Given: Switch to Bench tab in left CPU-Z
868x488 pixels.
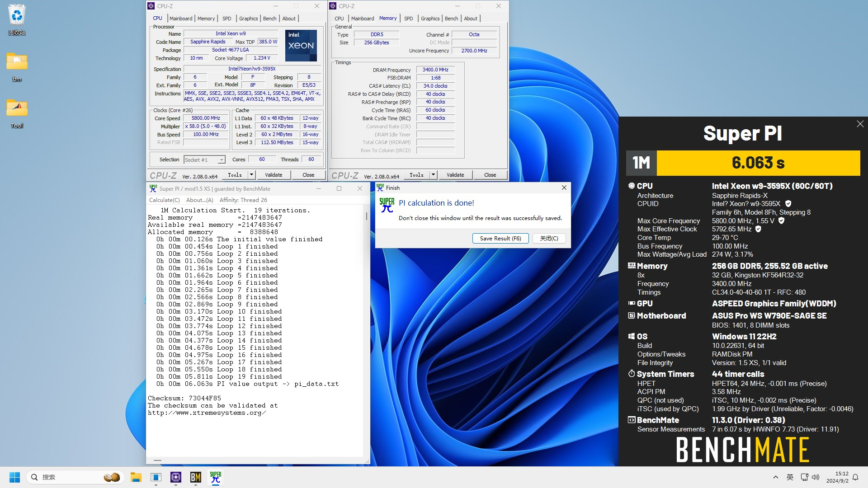Looking at the screenshot, I should click(x=270, y=19).
